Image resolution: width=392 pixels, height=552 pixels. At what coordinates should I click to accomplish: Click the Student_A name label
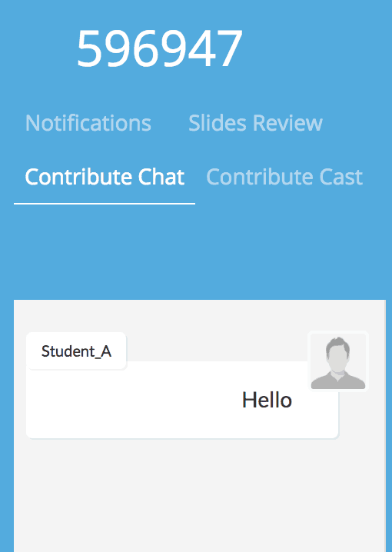pyautogui.click(x=76, y=351)
